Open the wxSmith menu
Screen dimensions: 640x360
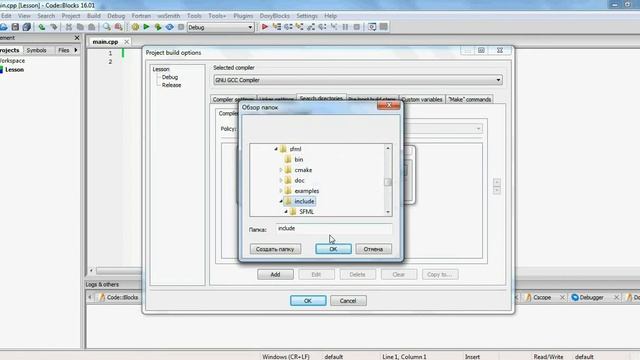(169, 16)
